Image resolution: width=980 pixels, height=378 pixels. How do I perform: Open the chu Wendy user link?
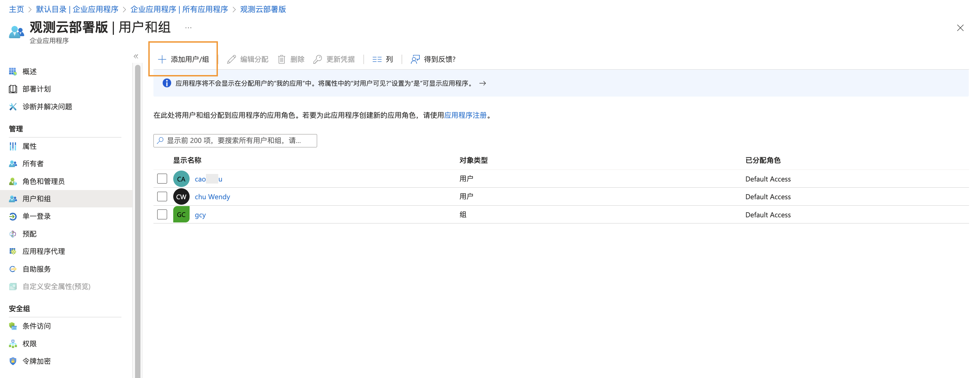pos(212,197)
